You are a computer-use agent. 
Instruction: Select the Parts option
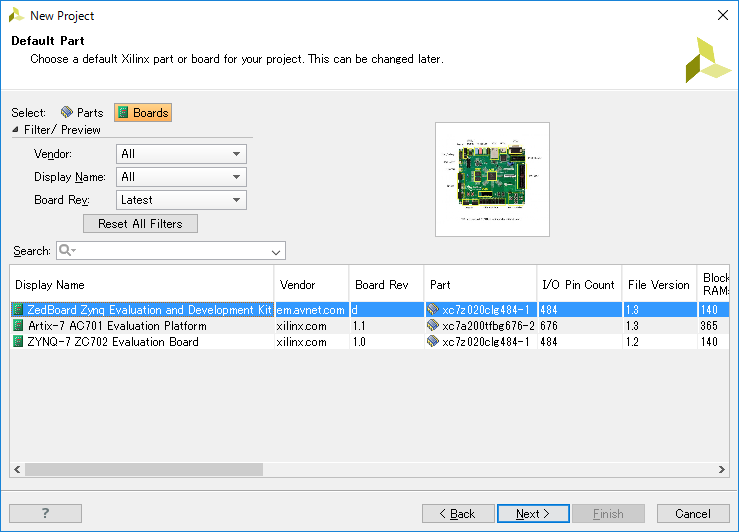tap(82, 113)
